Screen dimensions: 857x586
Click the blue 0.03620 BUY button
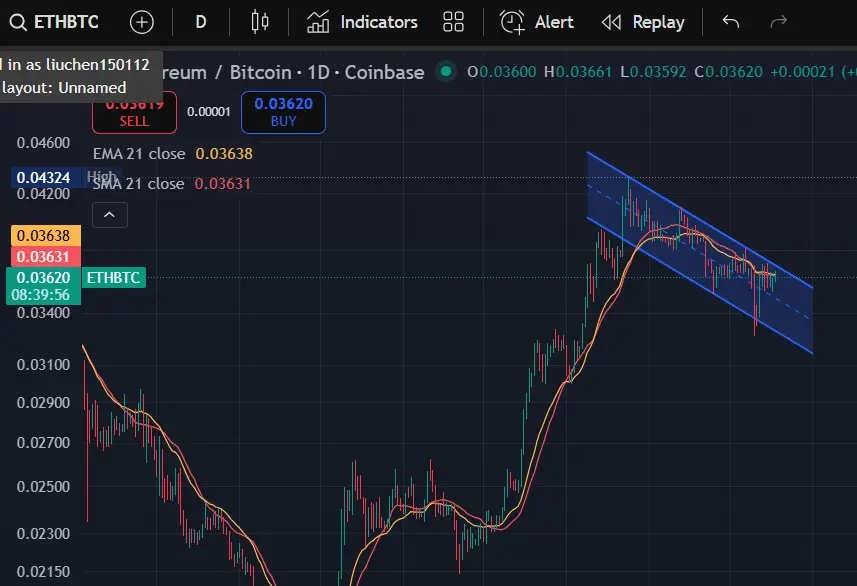(283, 113)
